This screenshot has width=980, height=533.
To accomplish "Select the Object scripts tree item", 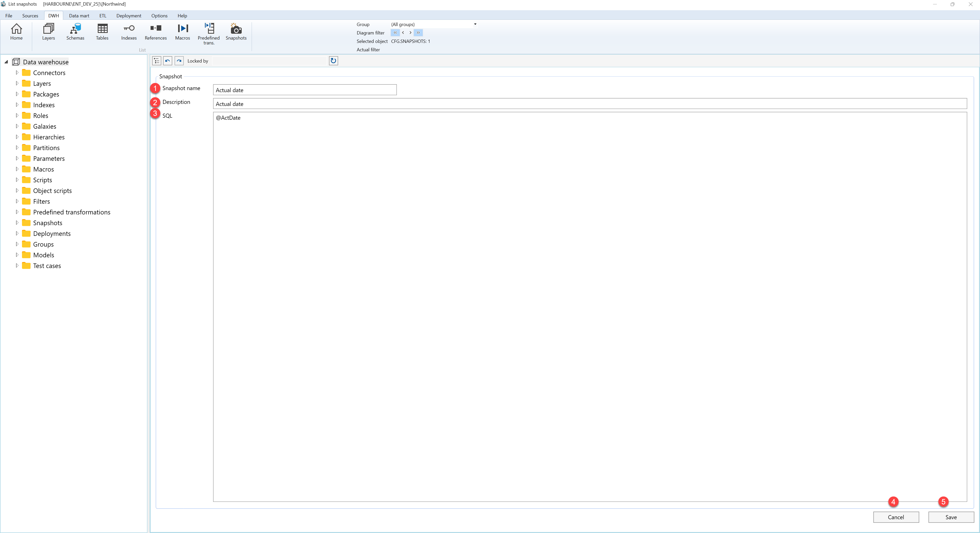I will [52, 191].
